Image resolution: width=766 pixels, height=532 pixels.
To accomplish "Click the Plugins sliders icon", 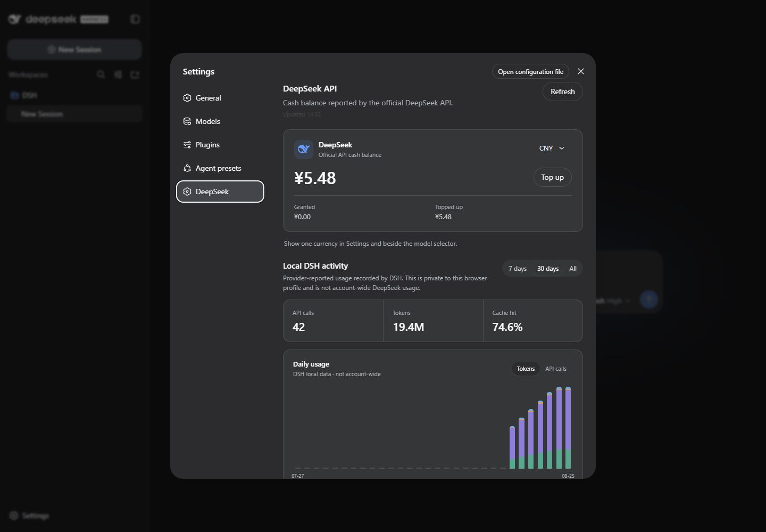I will pyautogui.click(x=187, y=145).
